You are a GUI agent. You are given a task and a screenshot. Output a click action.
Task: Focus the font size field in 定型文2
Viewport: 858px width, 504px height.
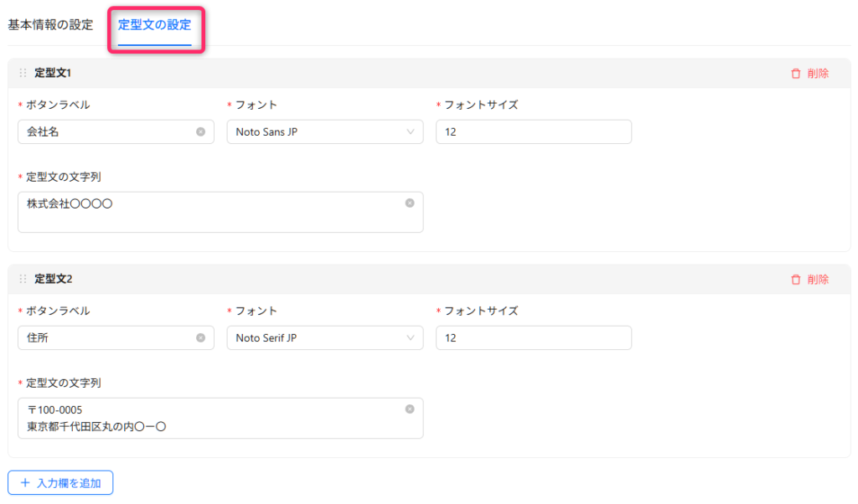533,337
